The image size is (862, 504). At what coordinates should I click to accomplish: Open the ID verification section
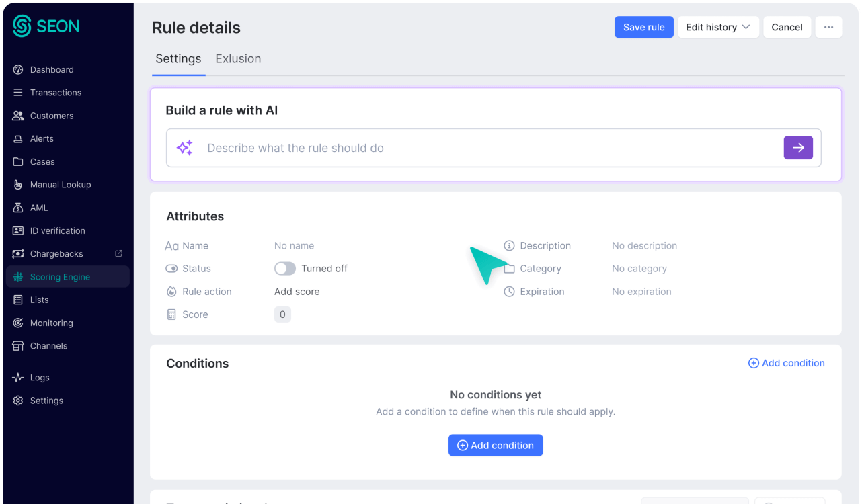tap(57, 231)
